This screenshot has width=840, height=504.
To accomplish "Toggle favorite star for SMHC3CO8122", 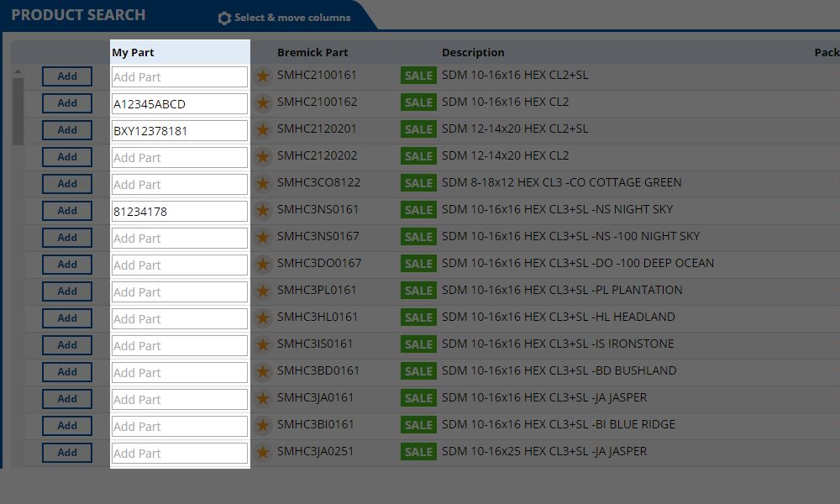I will tap(263, 184).
